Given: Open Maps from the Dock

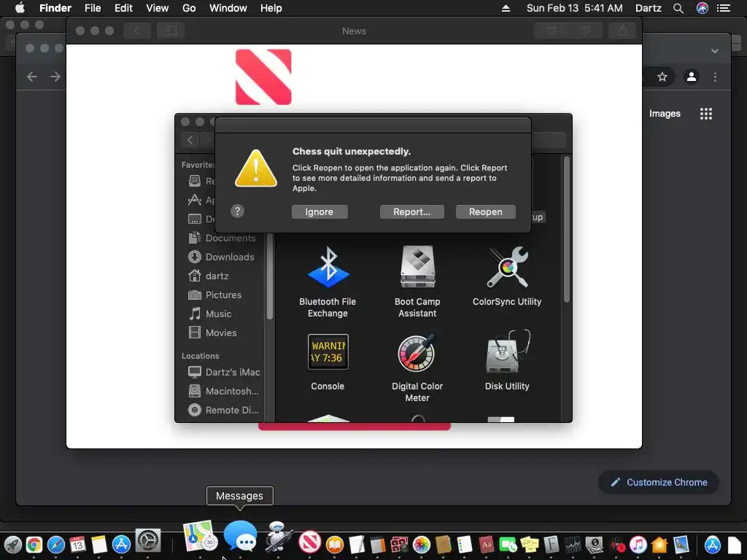Looking at the screenshot, I should click(200, 536).
